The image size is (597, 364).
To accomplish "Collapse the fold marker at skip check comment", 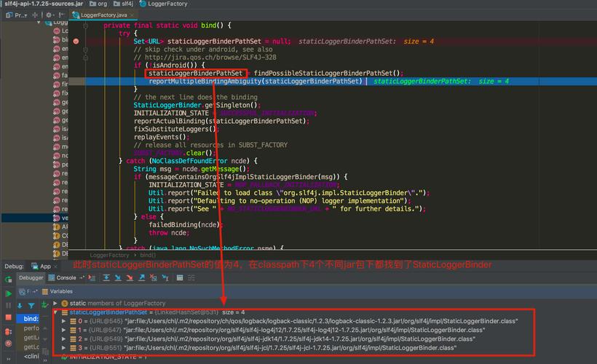I will [x=86, y=50].
